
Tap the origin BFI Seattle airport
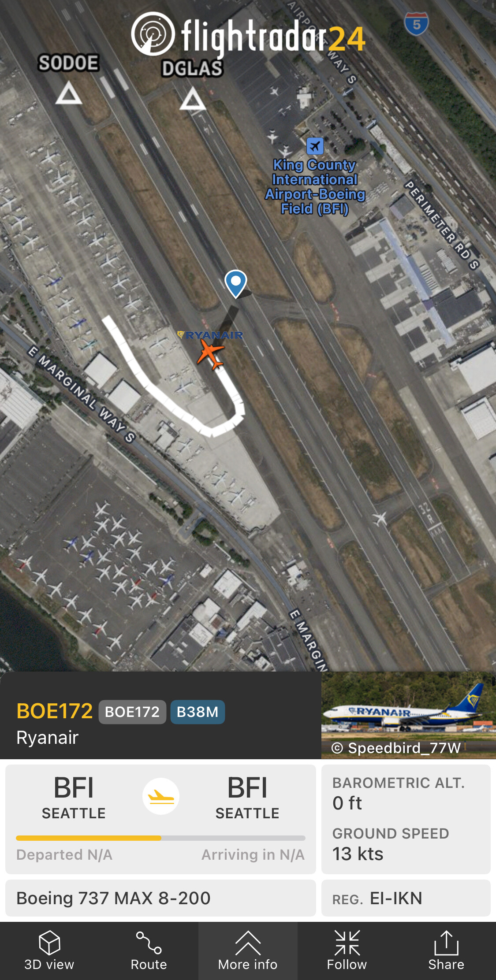tap(74, 797)
